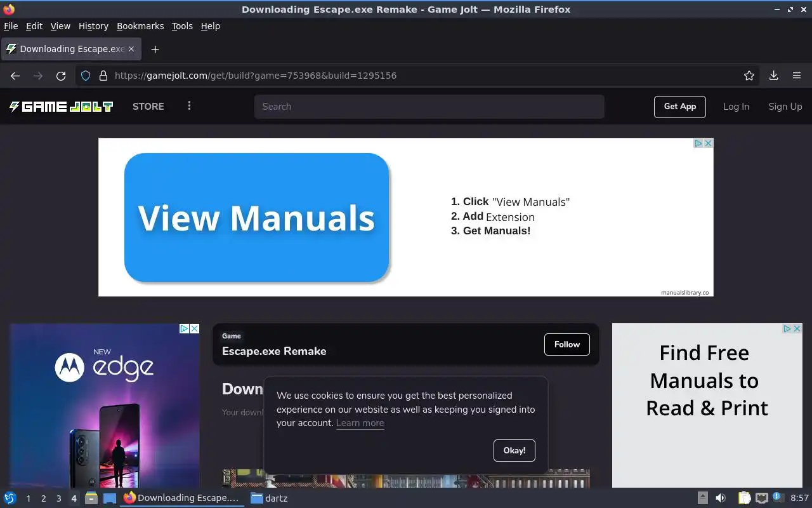Open the taskbar start menu icon
The width and height of the screenshot is (812, 508).
pyautogui.click(x=10, y=498)
